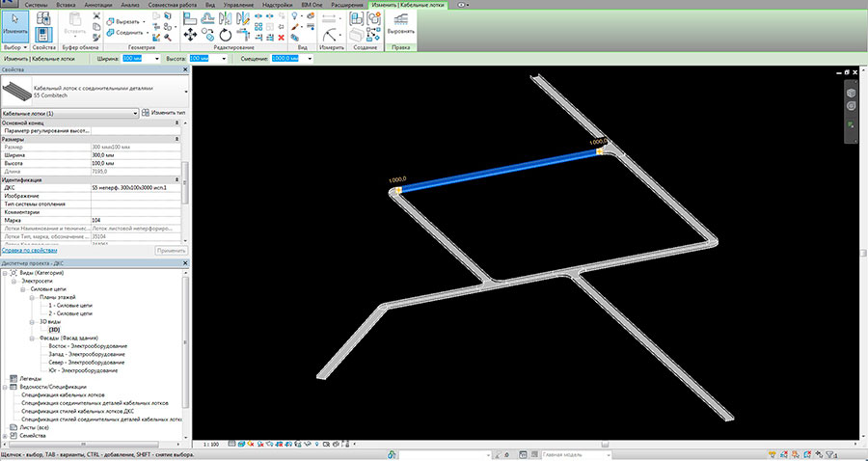This screenshot has width=868, height=461.
Task: Expand the Семейства node in project browser
Action: click(5, 436)
